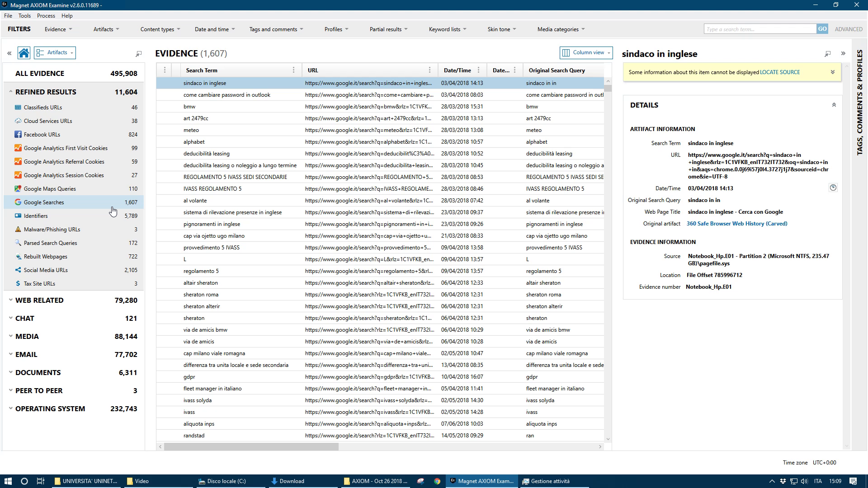Open the Tools menu
The width and height of the screenshot is (868, 488).
pos(24,16)
